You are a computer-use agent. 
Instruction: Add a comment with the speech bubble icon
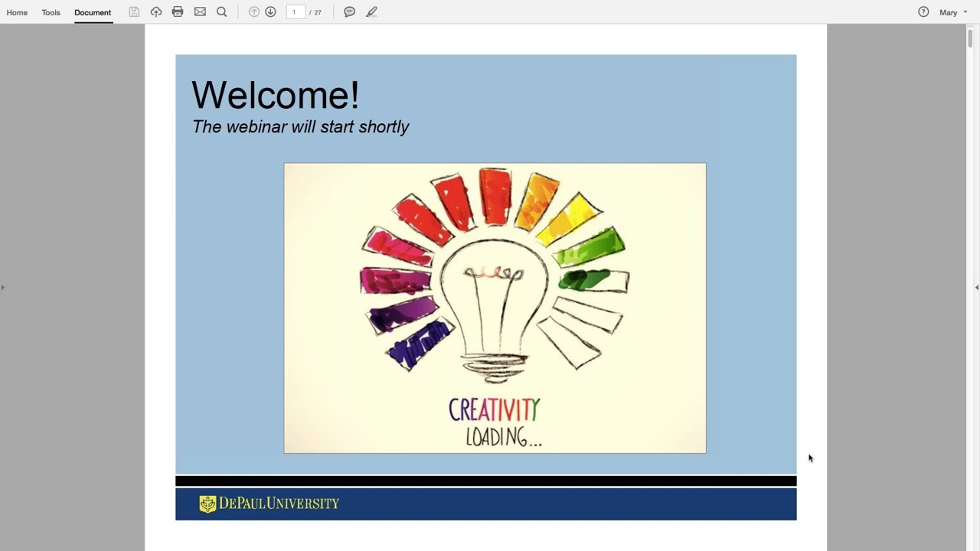[349, 11]
